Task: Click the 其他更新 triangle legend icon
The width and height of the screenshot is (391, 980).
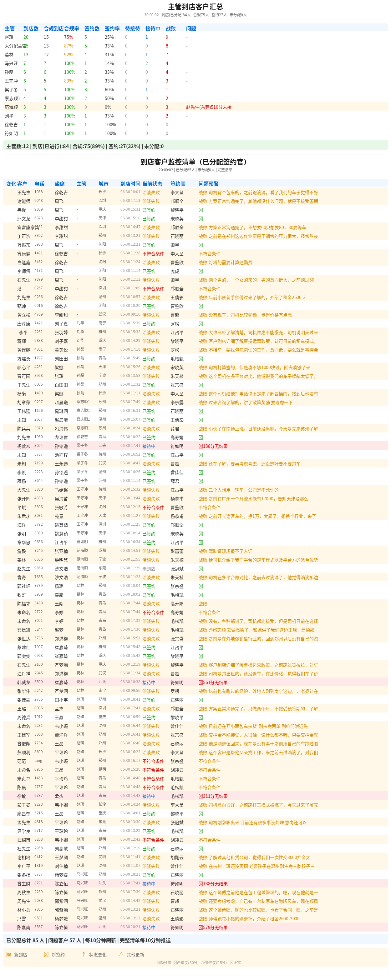Action: [121, 954]
